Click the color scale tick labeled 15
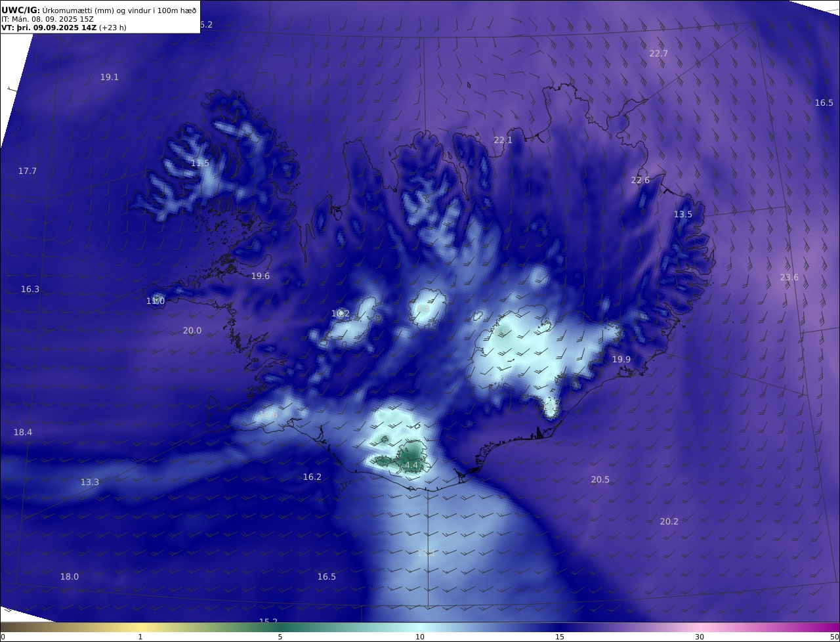 click(x=560, y=637)
